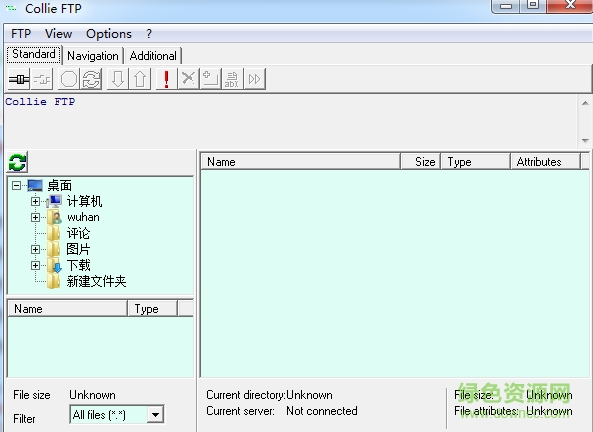Click the wuhan user folder icon
593x432 pixels.
click(x=54, y=217)
